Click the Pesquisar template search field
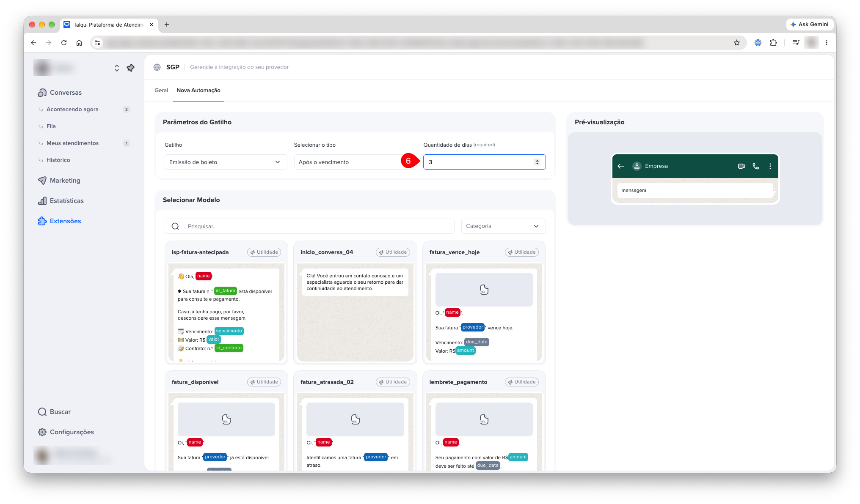The width and height of the screenshot is (860, 504). tap(309, 226)
